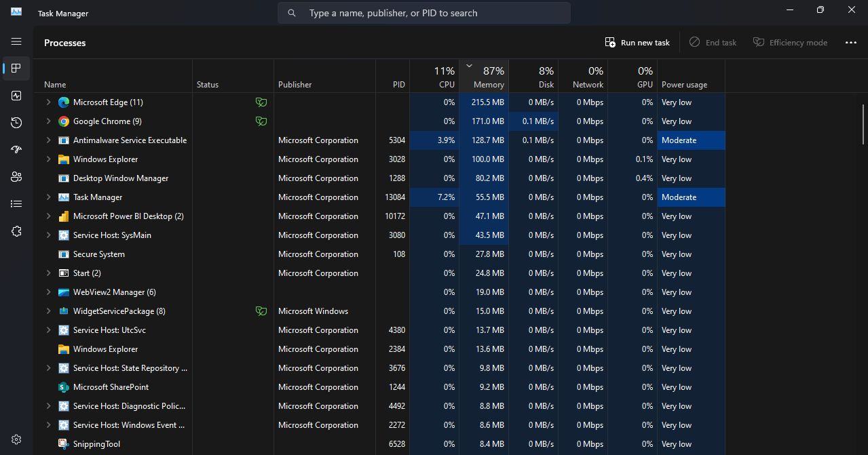Expand the Start (2) process group
The height and width of the screenshot is (455, 868).
(x=48, y=273)
